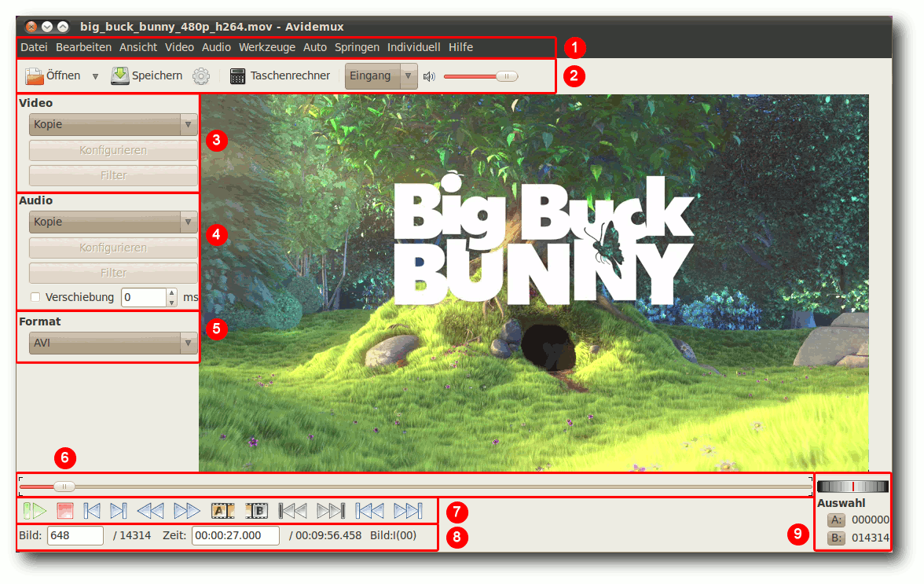Viewport: 924px width, 584px height.
Task: Search for the previous black frame
Action: (x=292, y=511)
